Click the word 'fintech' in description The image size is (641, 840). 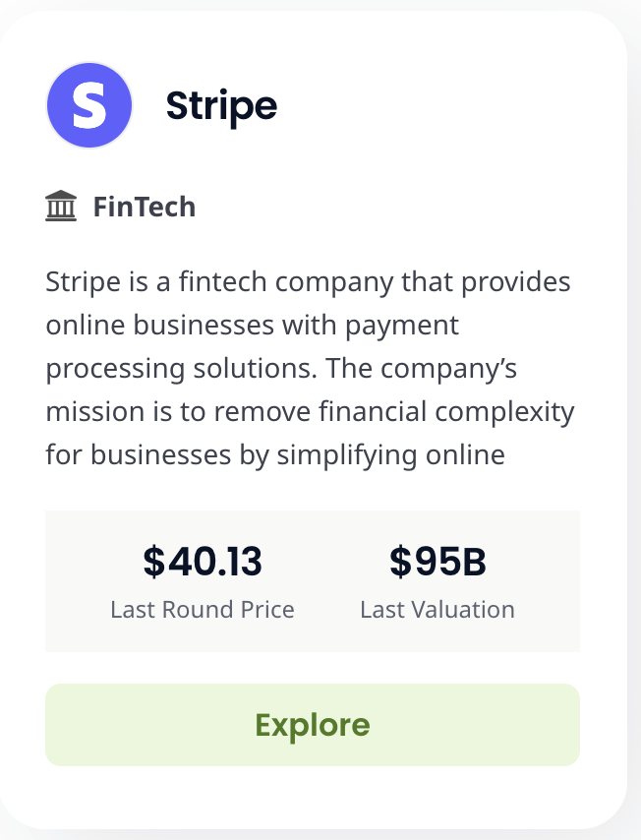[222, 281]
